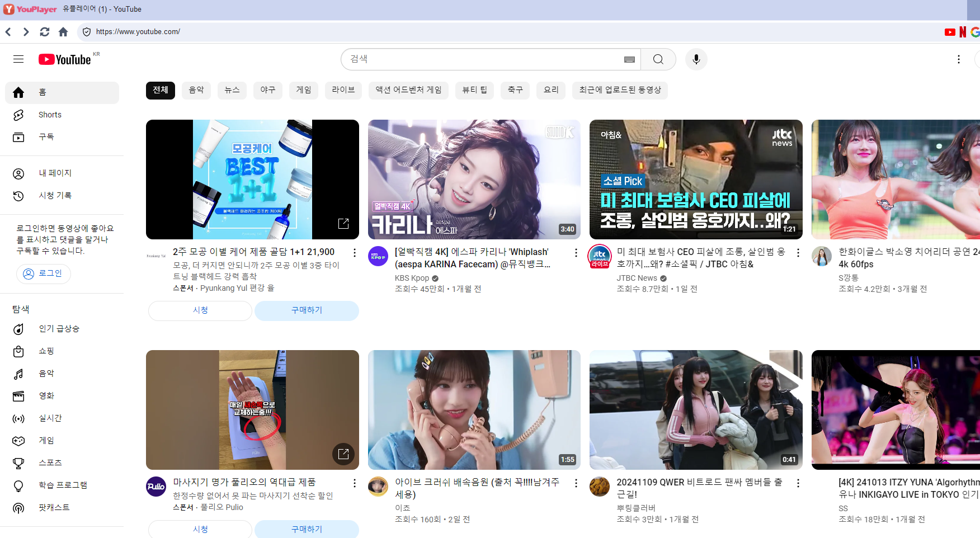Open options menu for 마사지기 명가 풀리오 ad
Image resolution: width=980 pixels, height=538 pixels.
(x=354, y=483)
